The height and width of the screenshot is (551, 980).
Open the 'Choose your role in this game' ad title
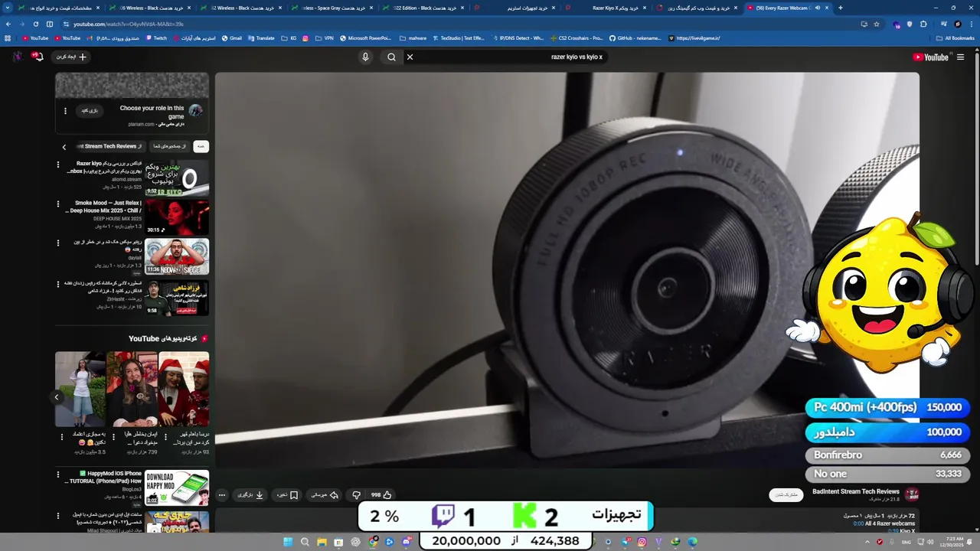tap(152, 112)
